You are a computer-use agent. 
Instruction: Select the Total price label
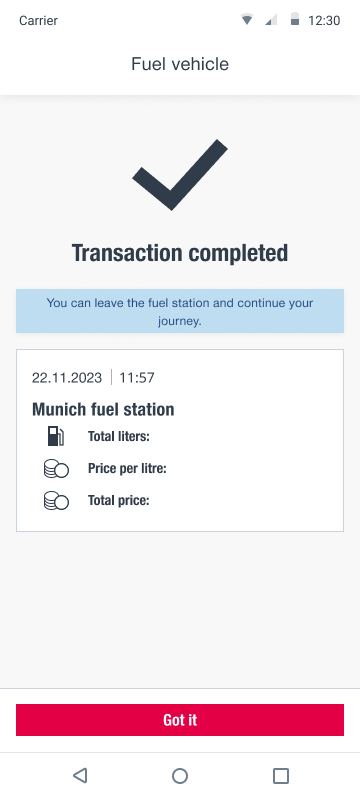tap(119, 501)
